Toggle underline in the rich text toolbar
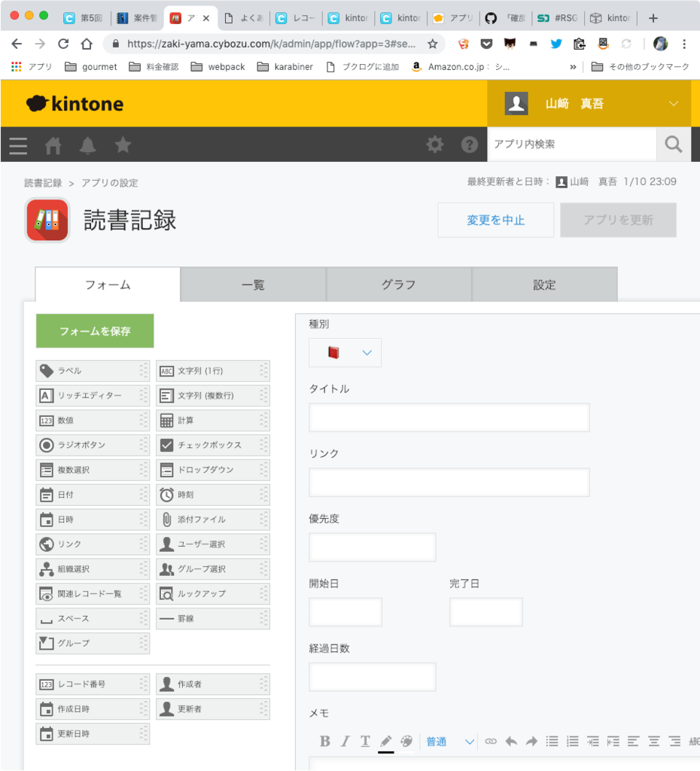Screen dimensions: 700x771 364,741
